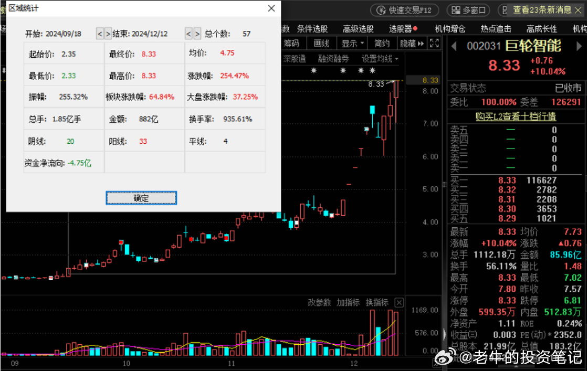588x371 pixels.
Task: Toggle the 融资融券 margin trading marker
Action: click(x=334, y=58)
